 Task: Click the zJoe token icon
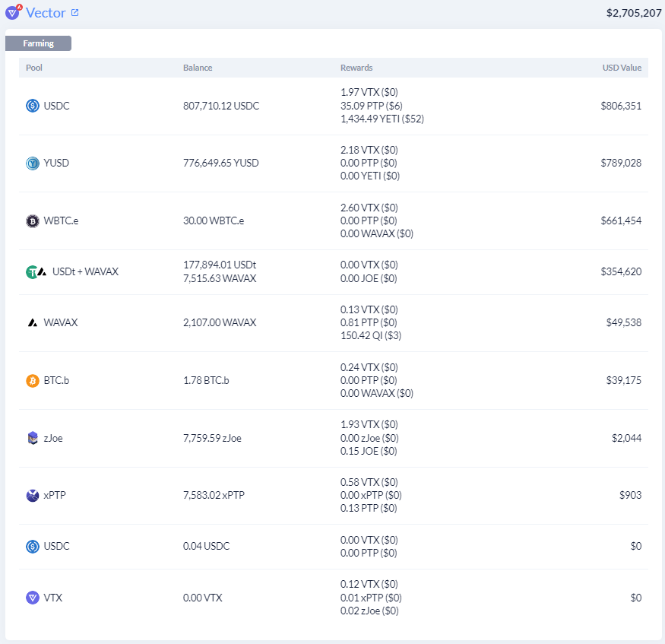coord(33,438)
